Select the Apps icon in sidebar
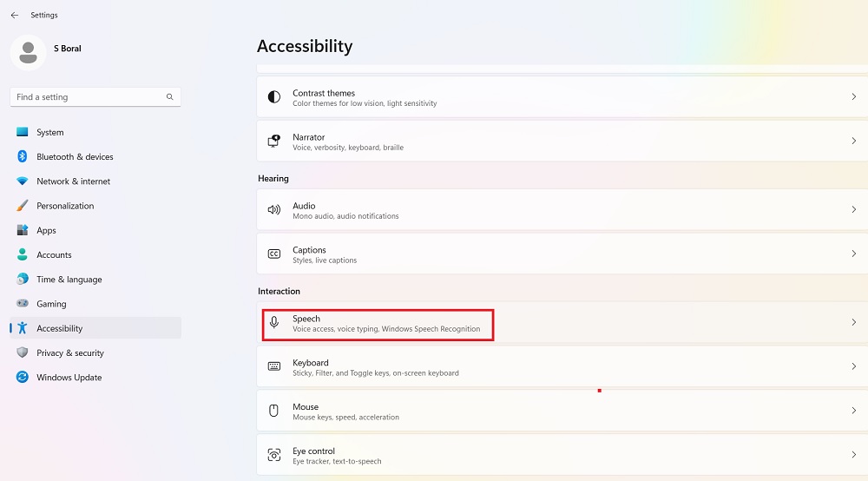This screenshot has width=868, height=481. (x=23, y=230)
